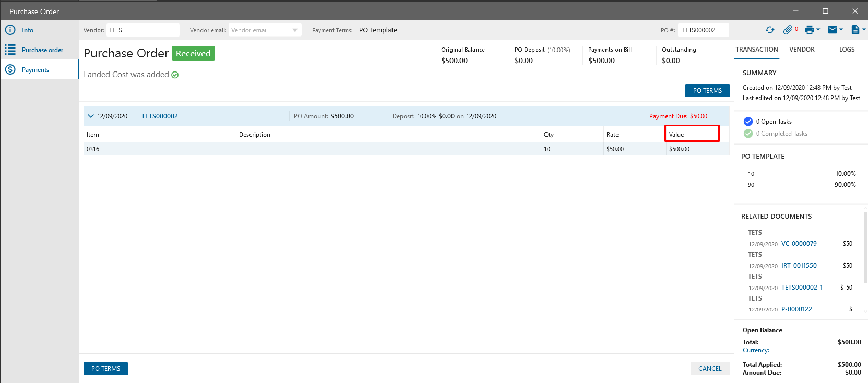Click the Payments on Bill $500.00 amount

coord(601,61)
